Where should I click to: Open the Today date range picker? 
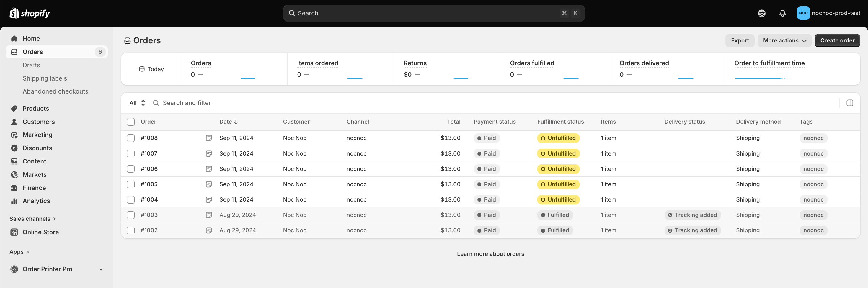click(x=151, y=69)
